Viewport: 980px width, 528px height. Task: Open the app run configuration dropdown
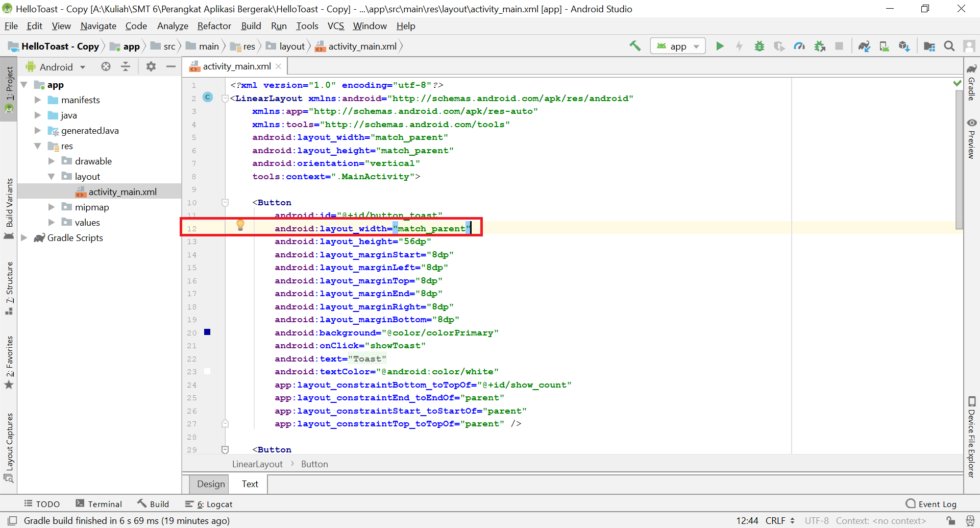(678, 46)
